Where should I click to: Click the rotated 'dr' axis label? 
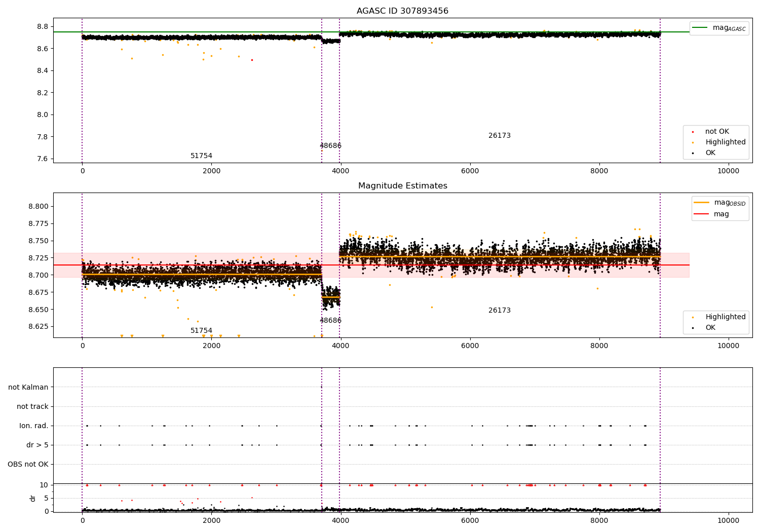pos(33,498)
